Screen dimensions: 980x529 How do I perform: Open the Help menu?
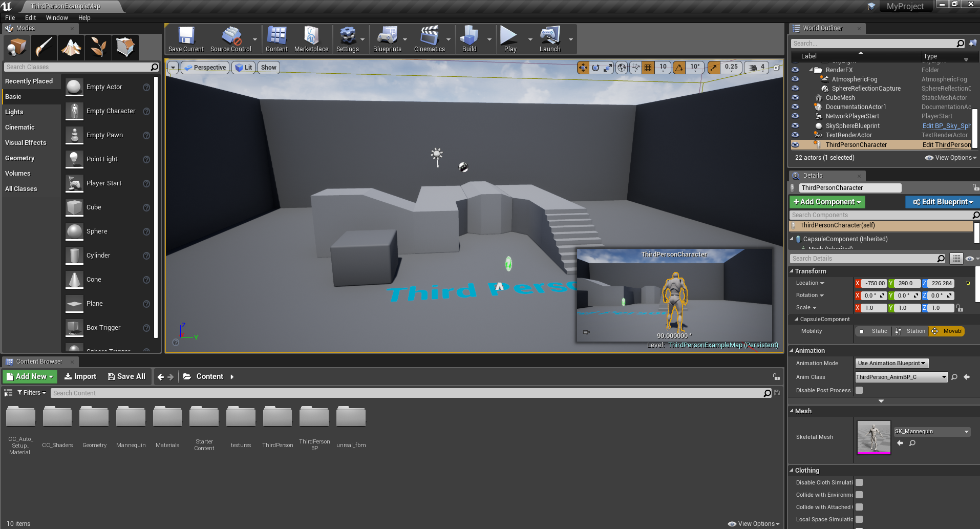(x=84, y=17)
